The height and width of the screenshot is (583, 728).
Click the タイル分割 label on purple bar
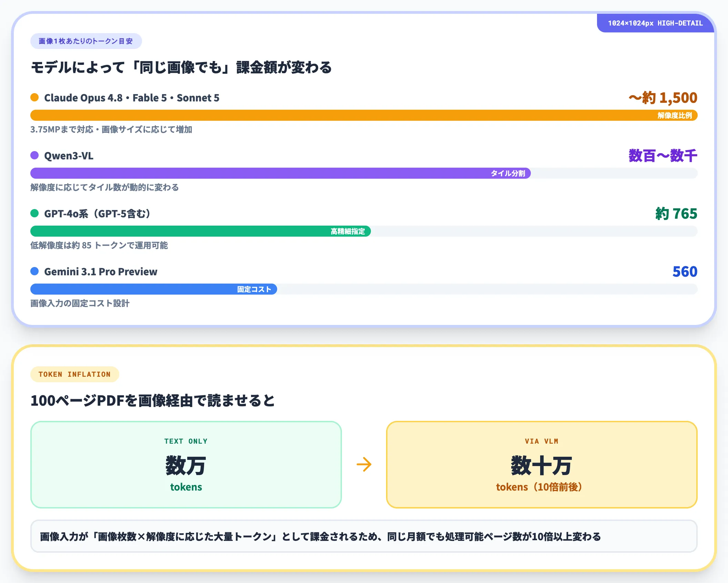508,174
